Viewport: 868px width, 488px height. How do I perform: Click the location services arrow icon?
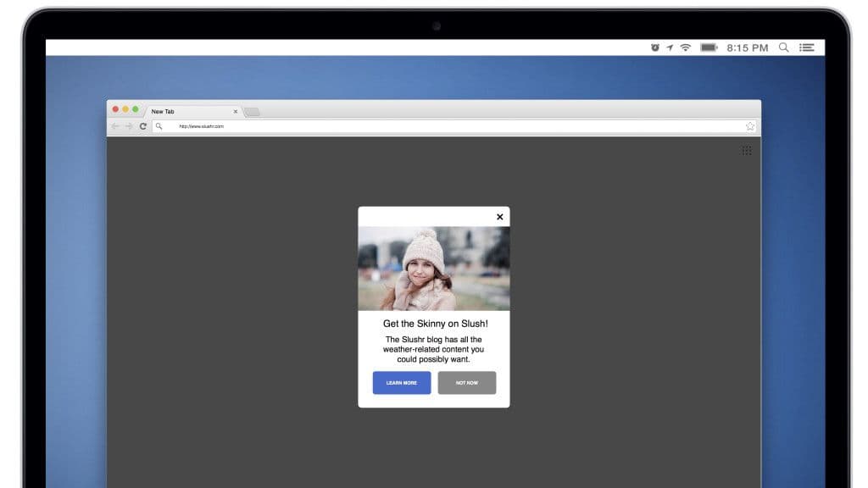[x=669, y=47]
